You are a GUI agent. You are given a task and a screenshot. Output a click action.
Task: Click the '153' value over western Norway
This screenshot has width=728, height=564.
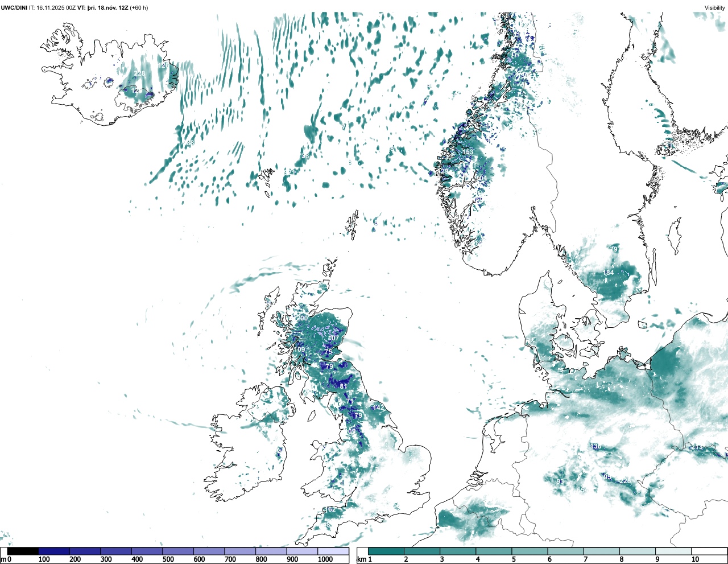[468, 152]
